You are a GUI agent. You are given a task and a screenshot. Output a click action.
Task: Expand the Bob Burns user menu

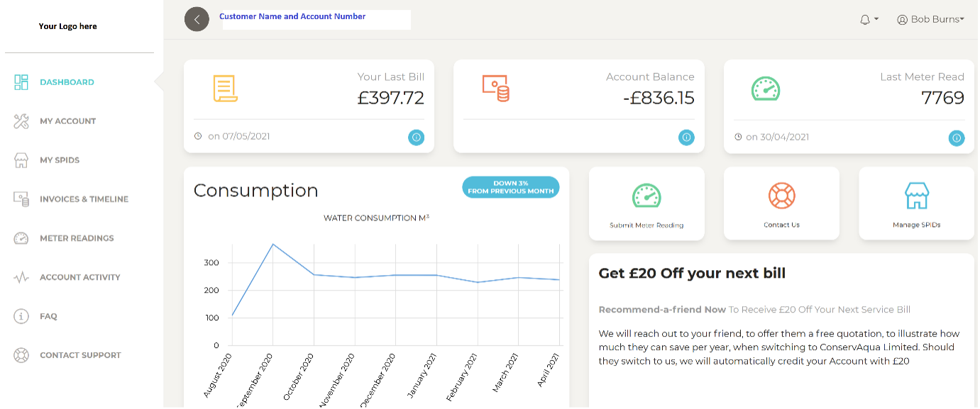[930, 19]
